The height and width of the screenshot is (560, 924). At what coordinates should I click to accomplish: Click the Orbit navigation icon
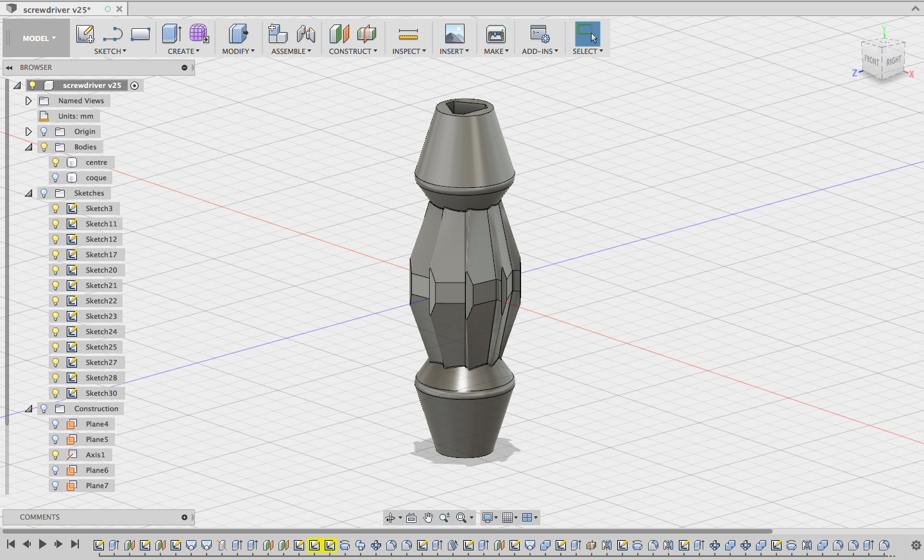pyautogui.click(x=390, y=518)
